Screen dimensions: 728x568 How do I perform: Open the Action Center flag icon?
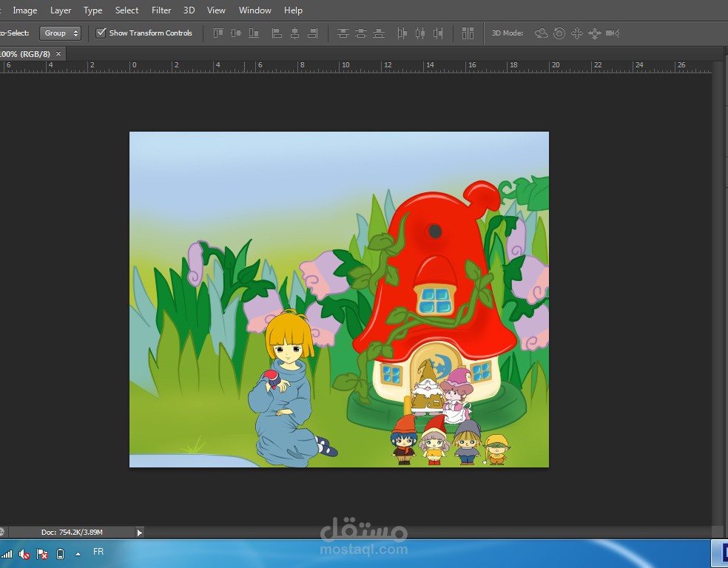click(x=41, y=554)
